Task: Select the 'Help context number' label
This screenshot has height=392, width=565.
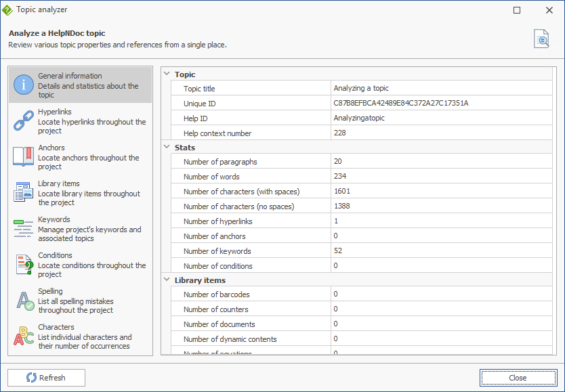Action: tap(217, 133)
